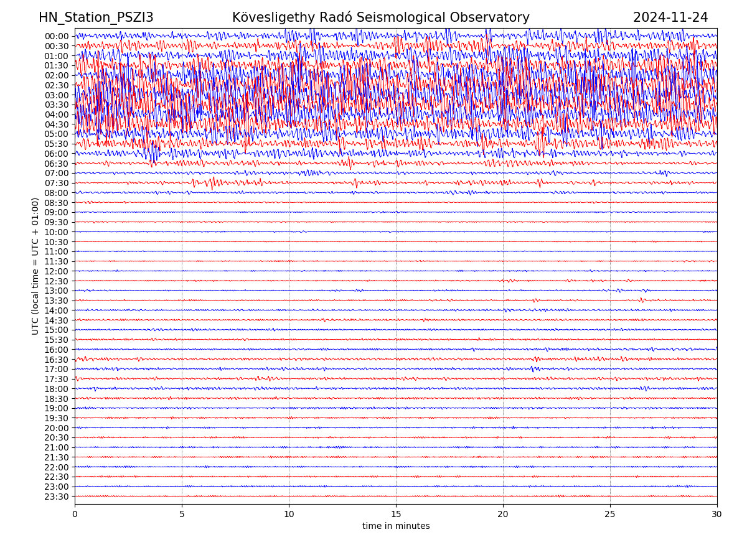The image size is (747, 560).
Task: Select the 20:00 trace row label
Action: click(x=56, y=428)
